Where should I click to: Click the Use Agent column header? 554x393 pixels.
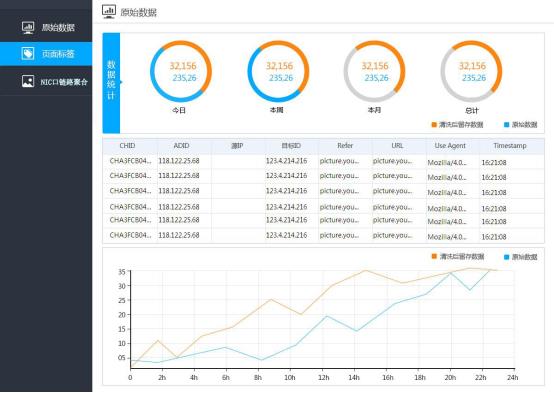(450, 146)
